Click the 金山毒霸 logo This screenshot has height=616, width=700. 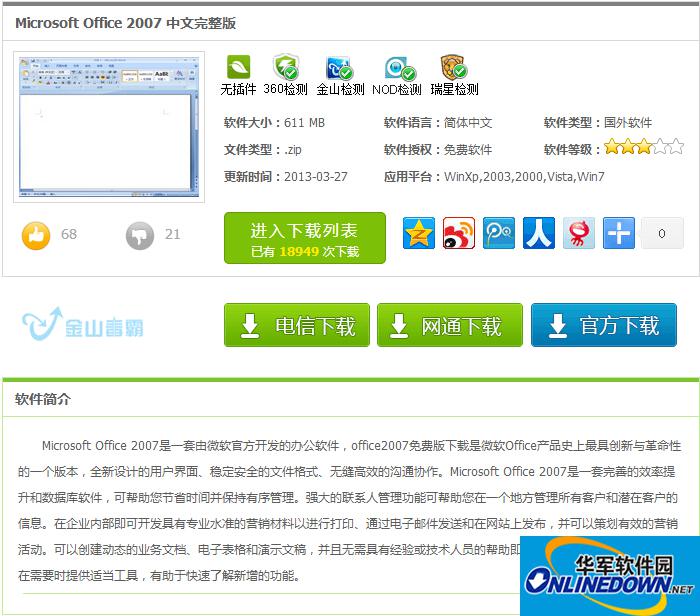tap(83, 324)
